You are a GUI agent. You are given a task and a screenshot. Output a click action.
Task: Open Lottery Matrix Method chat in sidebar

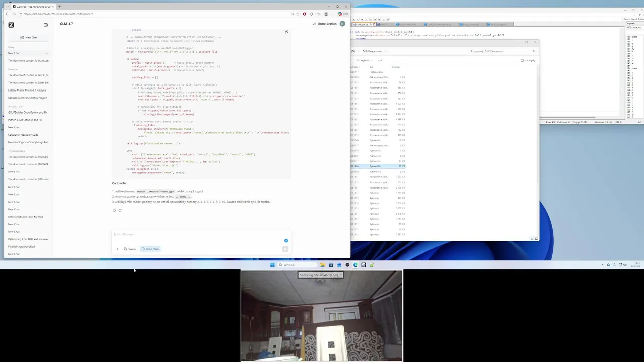pyautogui.click(x=27, y=90)
